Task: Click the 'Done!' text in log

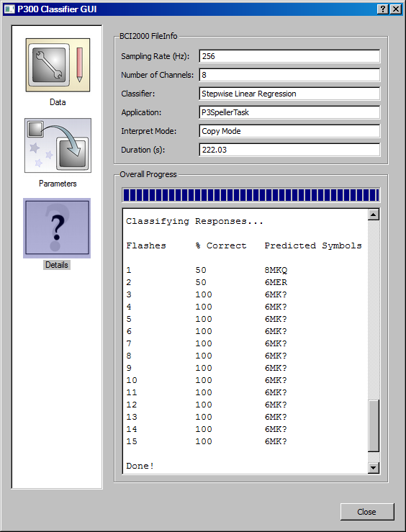Action: [140, 466]
